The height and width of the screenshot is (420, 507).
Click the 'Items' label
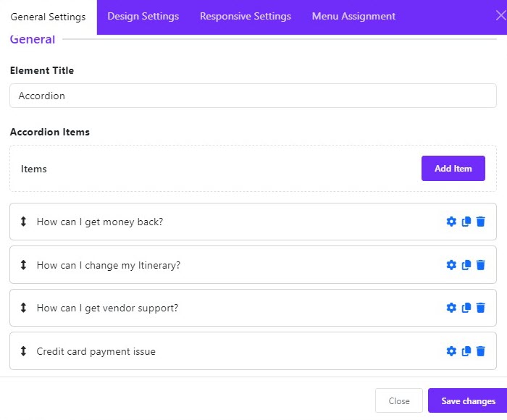point(33,169)
